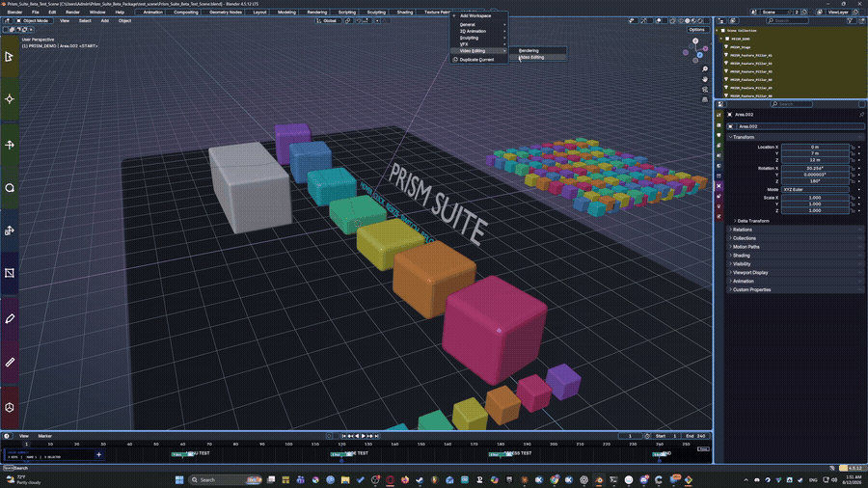Toggle camera view gizmo icon

pyautogui.click(x=705, y=89)
